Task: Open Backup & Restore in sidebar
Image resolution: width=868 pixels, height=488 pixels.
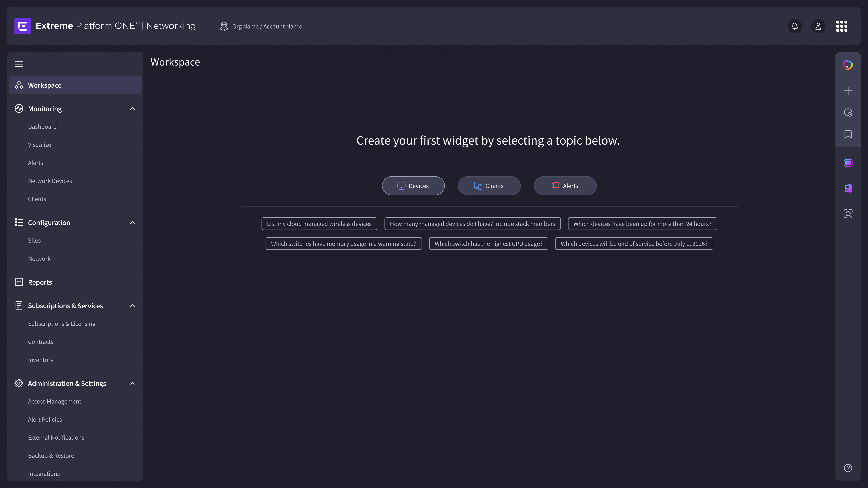Action: (51, 456)
